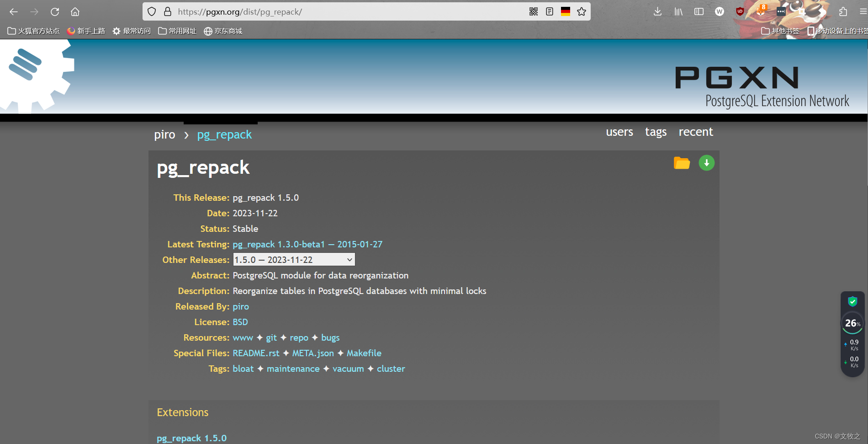This screenshot has width=868, height=444.
Task: Open the uBlock Origin extension icon
Action: tap(739, 11)
